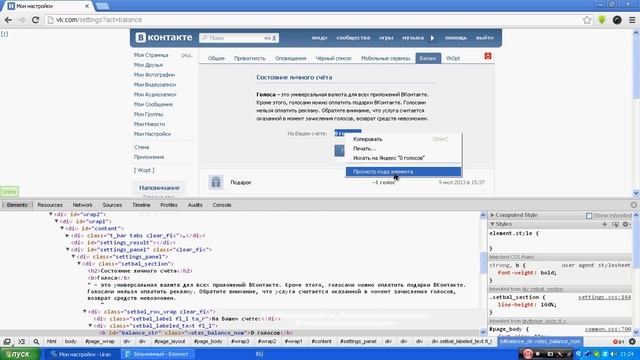Show the DevTools console drawer icon
This screenshot has width=640, height=360.
21,342
